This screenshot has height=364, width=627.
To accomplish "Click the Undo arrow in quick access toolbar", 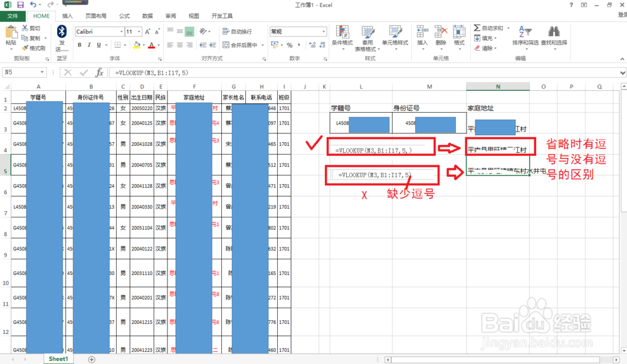I will click(x=33, y=5).
